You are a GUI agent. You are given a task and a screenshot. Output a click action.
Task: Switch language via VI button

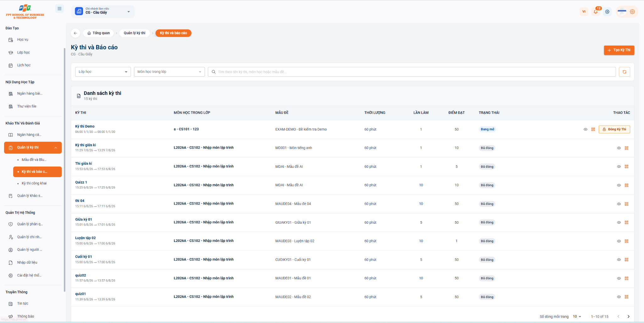584,12
